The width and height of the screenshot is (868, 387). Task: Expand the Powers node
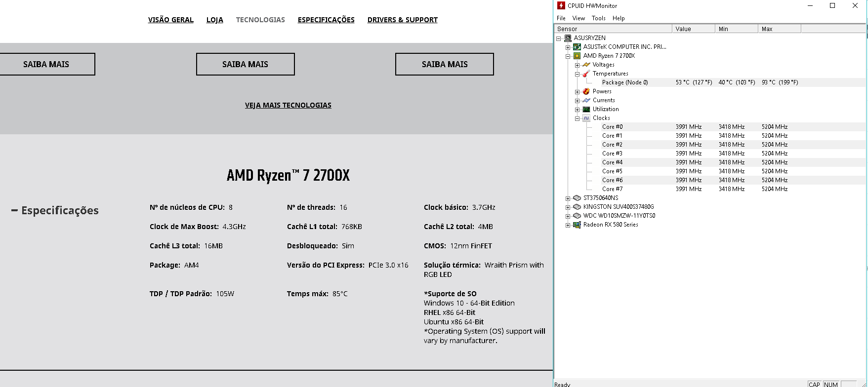[x=577, y=92]
